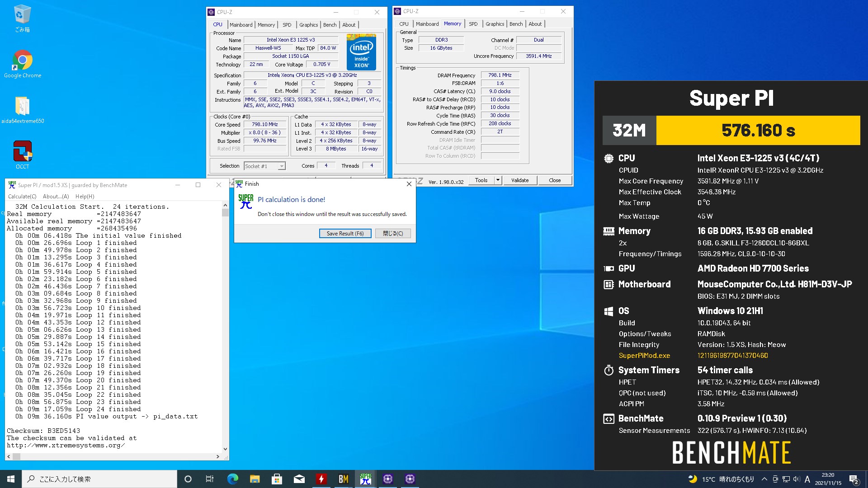Select CPU tab in right CPU-Z window
Viewport: 868px width, 488px height.
tap(404, 24)
